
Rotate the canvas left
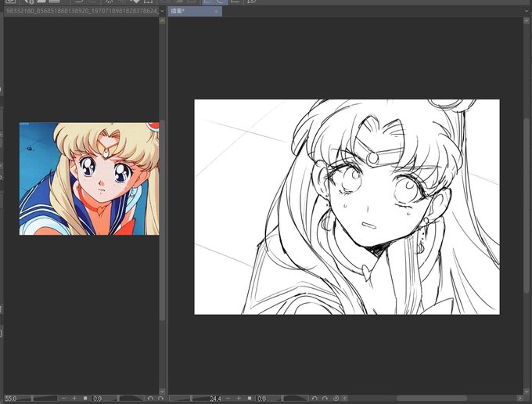pyautogui.click(x=315, y=399)
